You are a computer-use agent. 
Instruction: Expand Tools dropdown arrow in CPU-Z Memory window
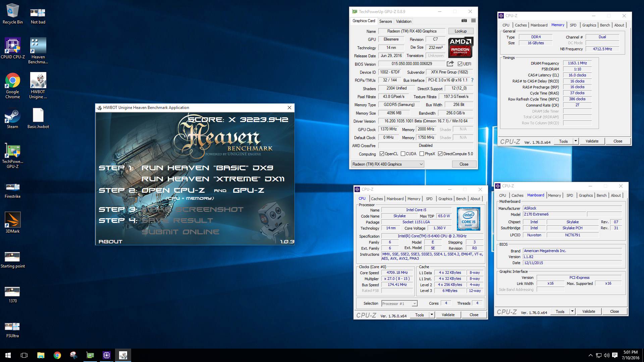[576, 141]
